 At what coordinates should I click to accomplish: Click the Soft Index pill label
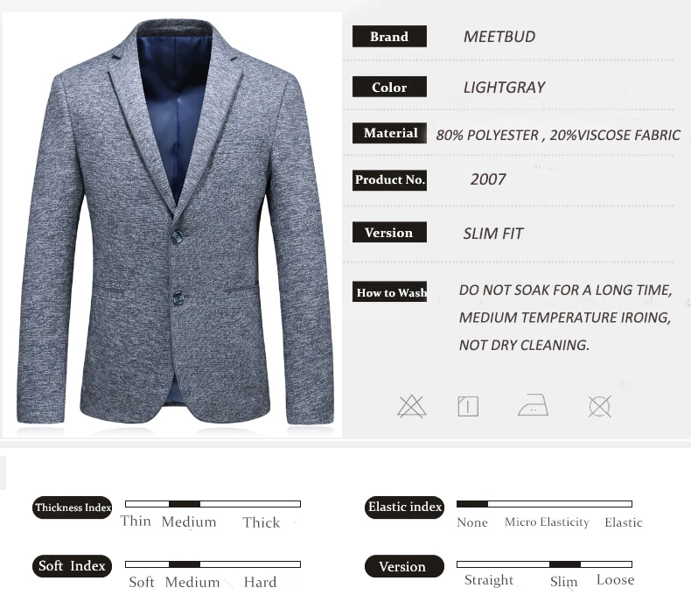pos(73,566)
